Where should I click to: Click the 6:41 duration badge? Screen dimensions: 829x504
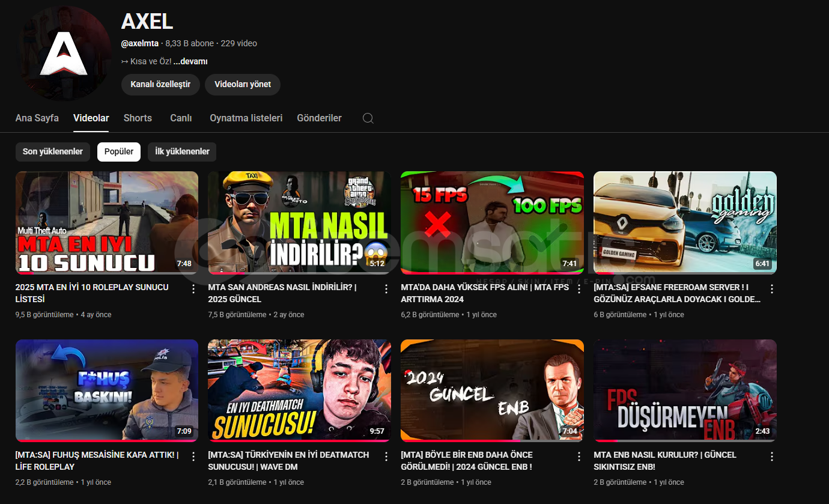click(762, 264)
